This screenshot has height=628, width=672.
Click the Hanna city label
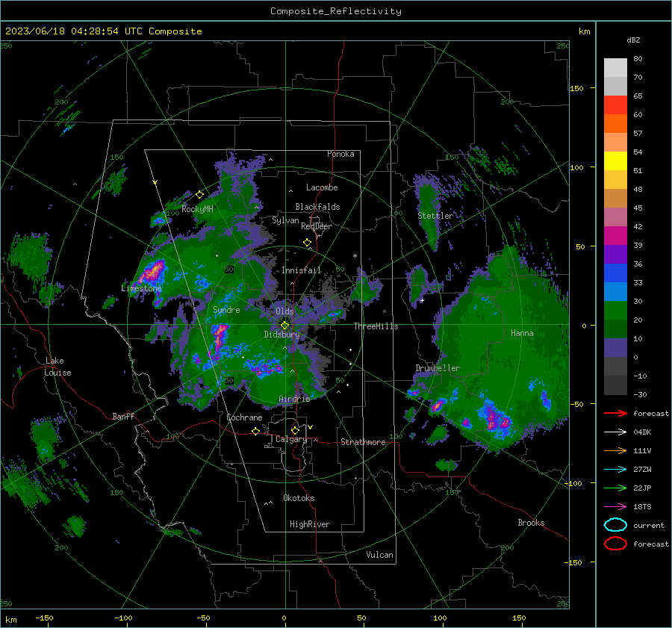[x=522, y=333]
